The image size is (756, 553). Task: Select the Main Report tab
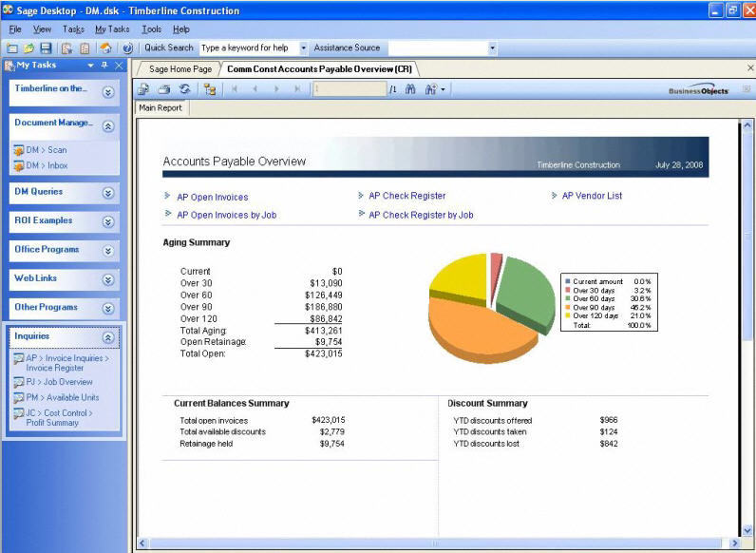click(161, 108)
